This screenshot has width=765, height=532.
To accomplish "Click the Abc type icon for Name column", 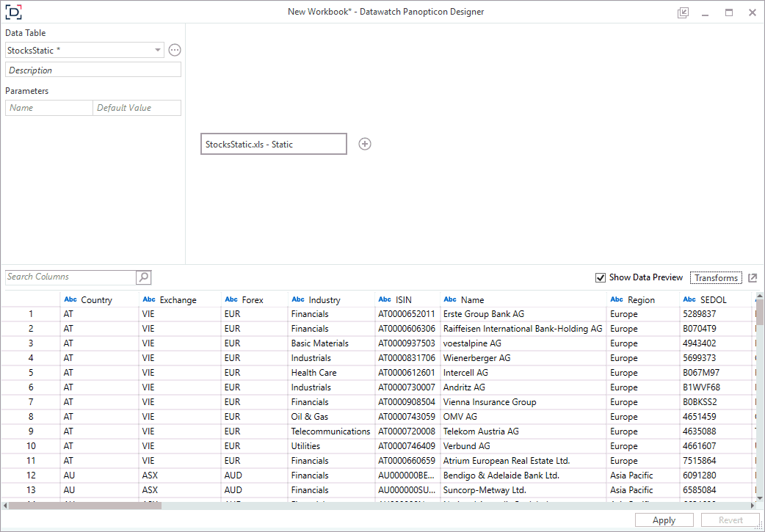I will (x=450, y=299).
